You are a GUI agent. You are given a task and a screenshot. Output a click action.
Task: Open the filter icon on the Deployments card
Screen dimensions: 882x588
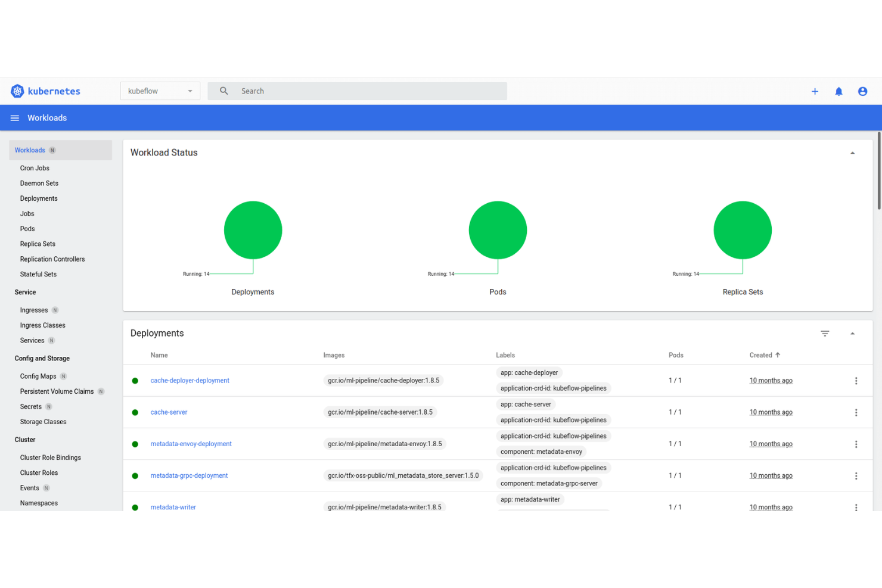pos(825,334)
